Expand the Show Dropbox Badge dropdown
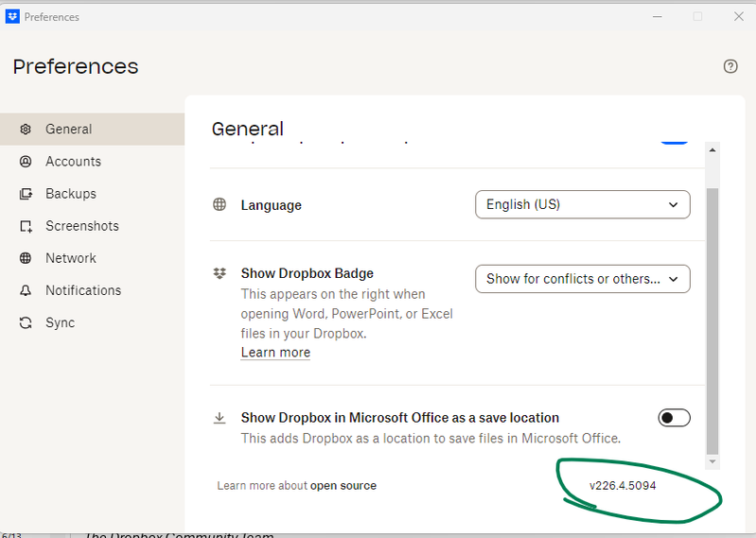 [x=582, y=279]
